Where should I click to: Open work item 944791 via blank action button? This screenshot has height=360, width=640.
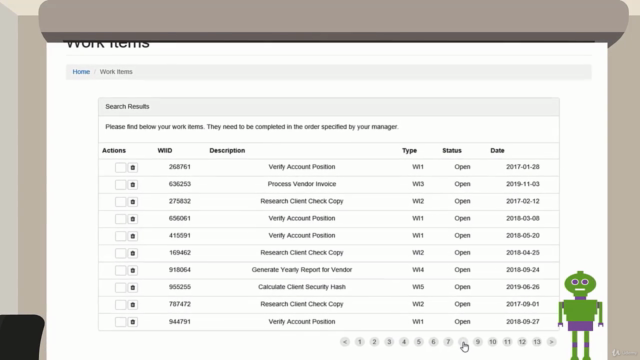(120, 322)
